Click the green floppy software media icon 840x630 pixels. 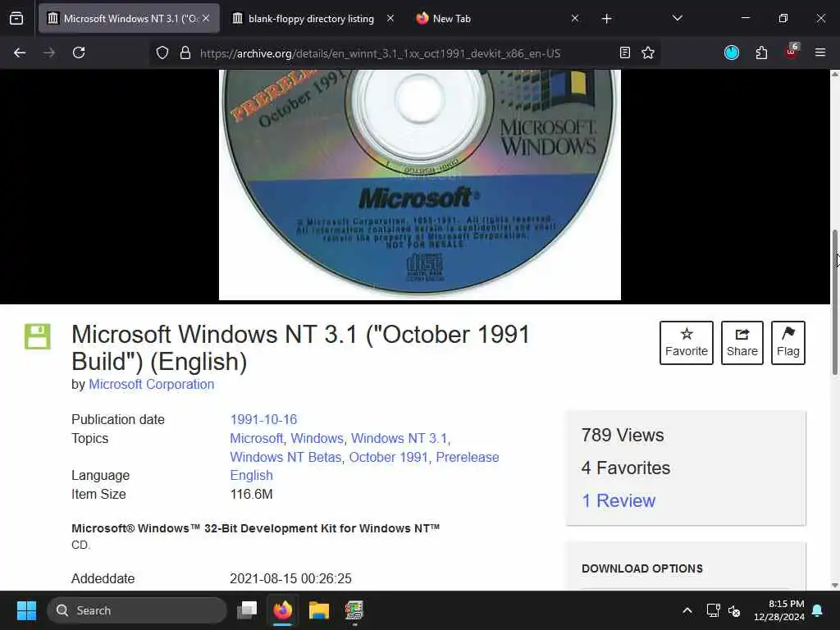click(x=38, y=336)
